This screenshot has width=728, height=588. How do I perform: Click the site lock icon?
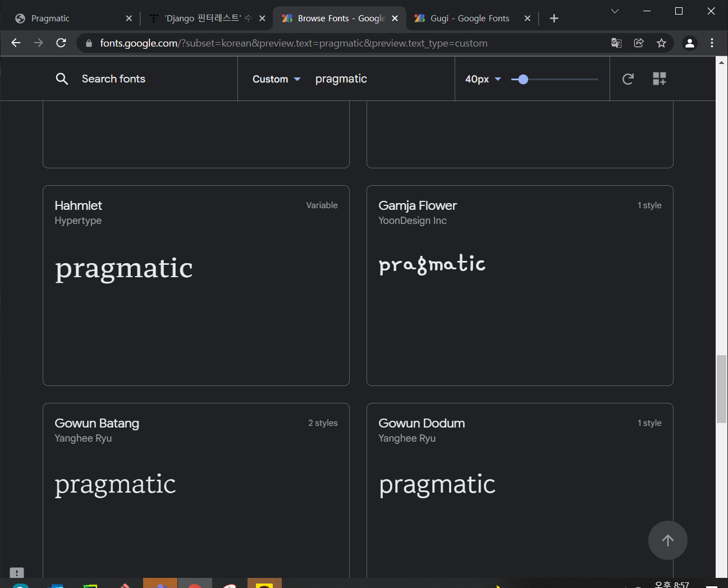(89, 43)
